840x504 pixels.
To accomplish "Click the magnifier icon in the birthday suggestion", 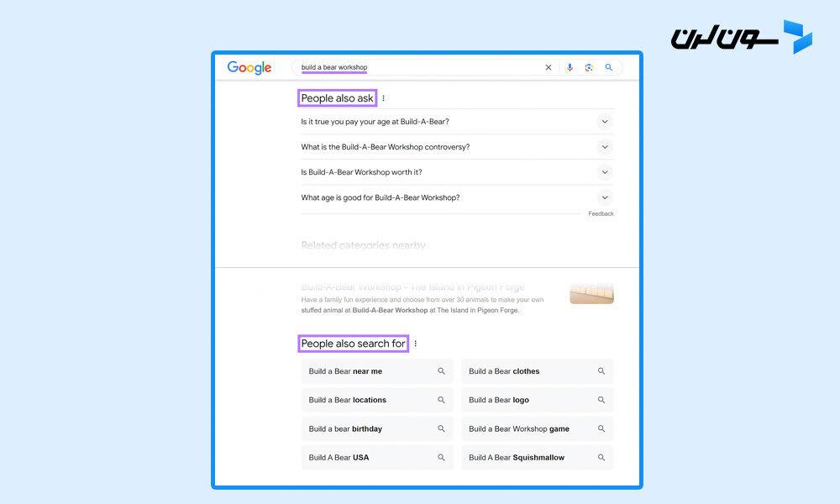I will click(442, 429).
